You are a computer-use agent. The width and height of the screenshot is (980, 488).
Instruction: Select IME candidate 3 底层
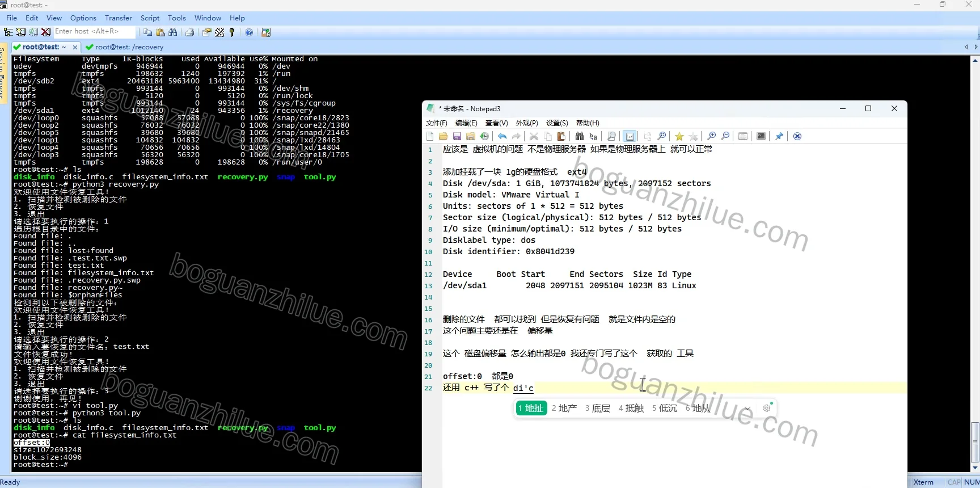click(598, 408)
